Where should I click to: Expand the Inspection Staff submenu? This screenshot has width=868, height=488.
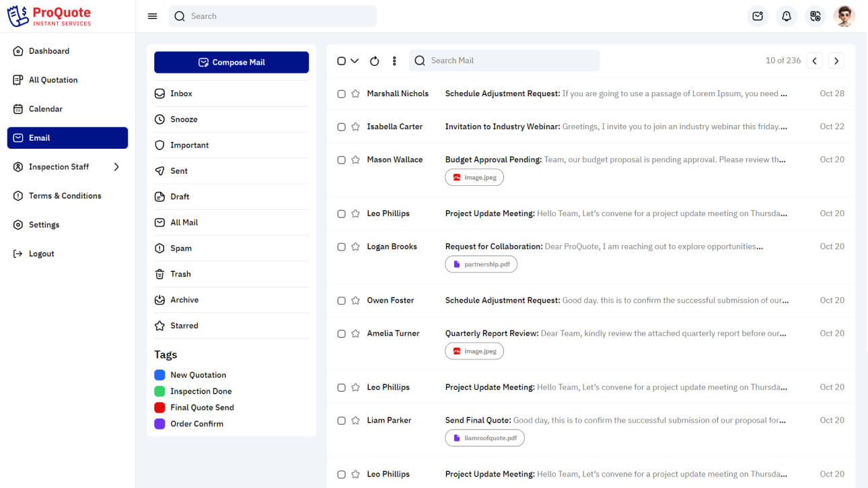coord(116,167)
